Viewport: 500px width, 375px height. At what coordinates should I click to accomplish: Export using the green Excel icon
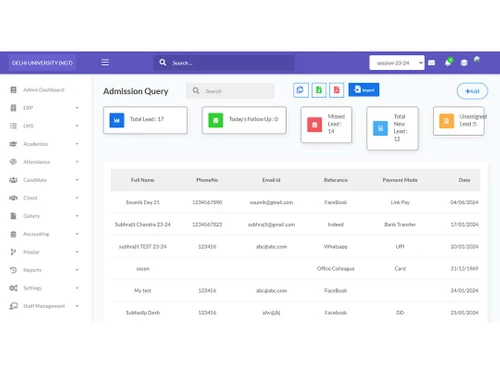319,90
